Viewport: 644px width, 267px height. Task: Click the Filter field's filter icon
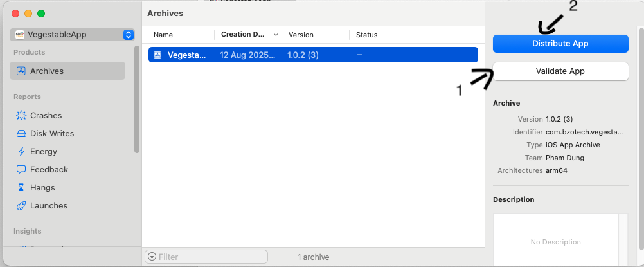(152, 257)
